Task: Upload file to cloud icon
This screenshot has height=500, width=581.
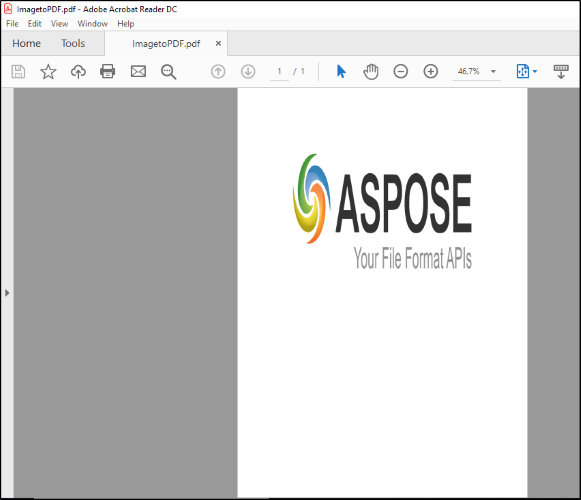Action: point(78,72)
